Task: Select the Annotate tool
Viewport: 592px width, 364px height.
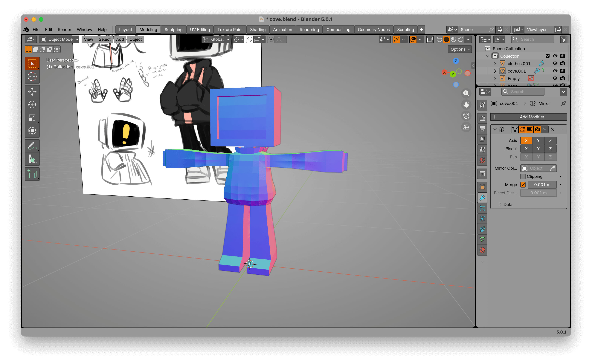Action: click(32, 146)
